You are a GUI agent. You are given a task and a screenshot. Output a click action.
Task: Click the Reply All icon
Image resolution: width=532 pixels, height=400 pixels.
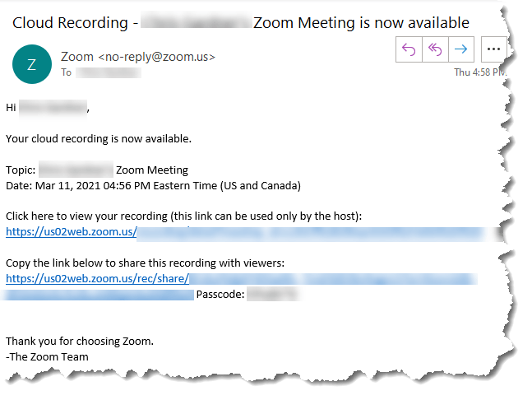pos(435,49)
